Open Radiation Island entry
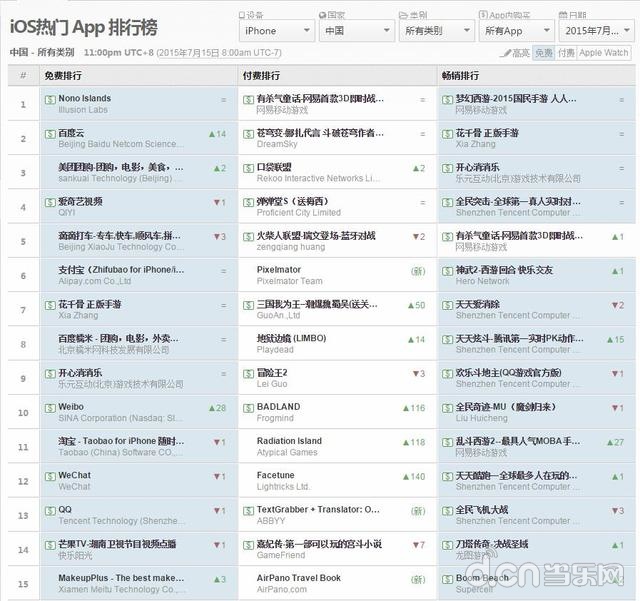 pyautogui.click(x=289, y=441)
